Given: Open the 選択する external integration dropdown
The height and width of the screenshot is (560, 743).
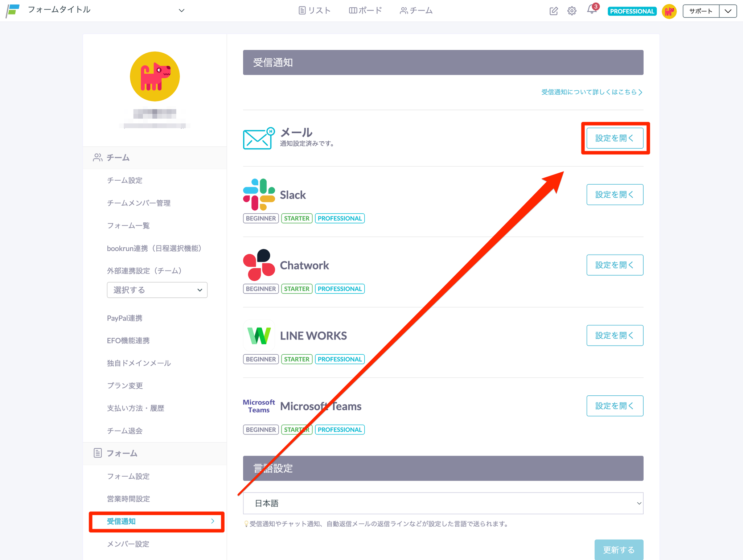Looking at the screenshot, I should click(x=157, y=290).
